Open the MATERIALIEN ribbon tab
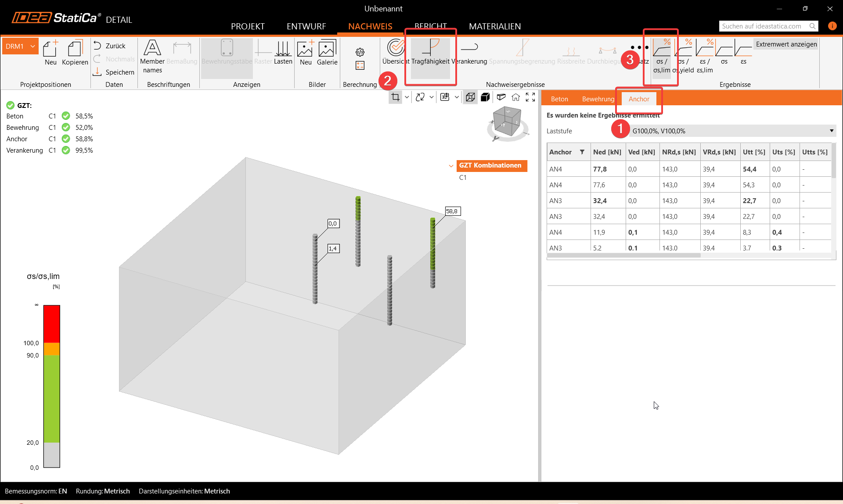Screen dimensions: 843x504 pyautogui.click(x=495, y=26)
